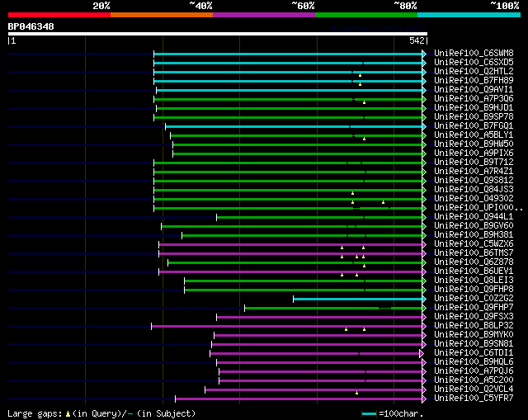Select UniRef100_B9HJD1 label text

474,108
